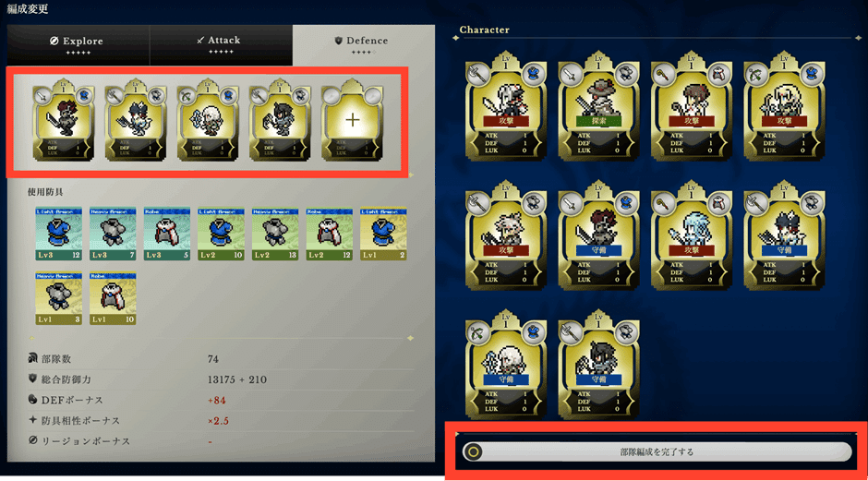This screenshot has width=868, height=481.
Task: Click 部隊編成を完了する button
Action: [656, 451]
